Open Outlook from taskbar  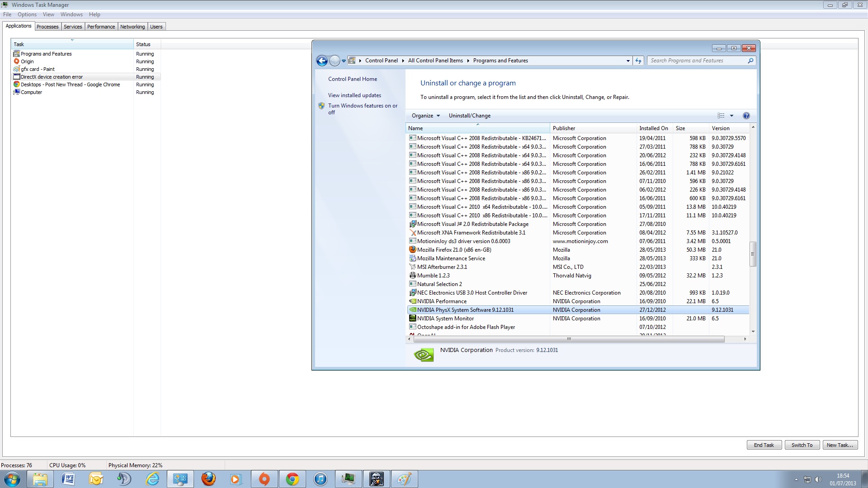coord(96,479)
